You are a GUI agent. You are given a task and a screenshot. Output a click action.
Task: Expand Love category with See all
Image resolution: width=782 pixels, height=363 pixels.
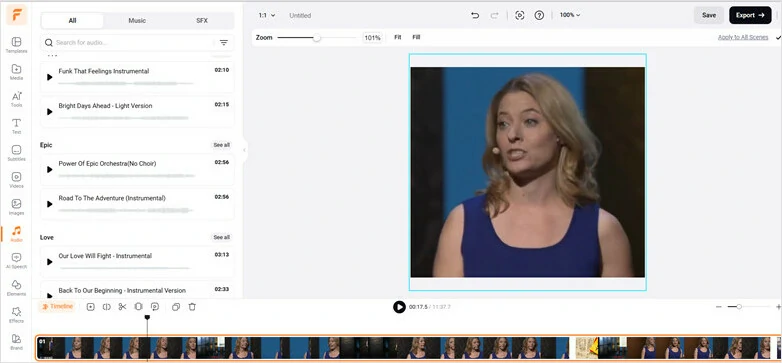(x=221, y=237)
